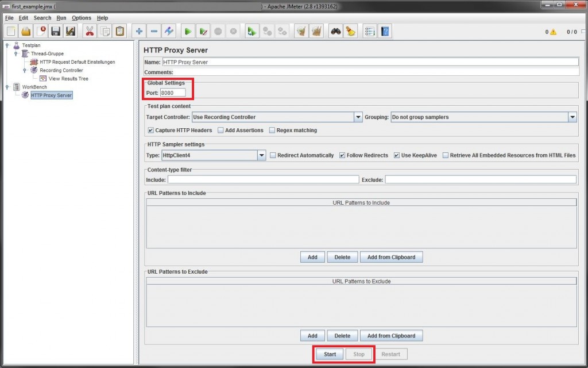Click the Restart proxy button
The height and width of the screenshot is (368, 588).
tap(390, 354)
